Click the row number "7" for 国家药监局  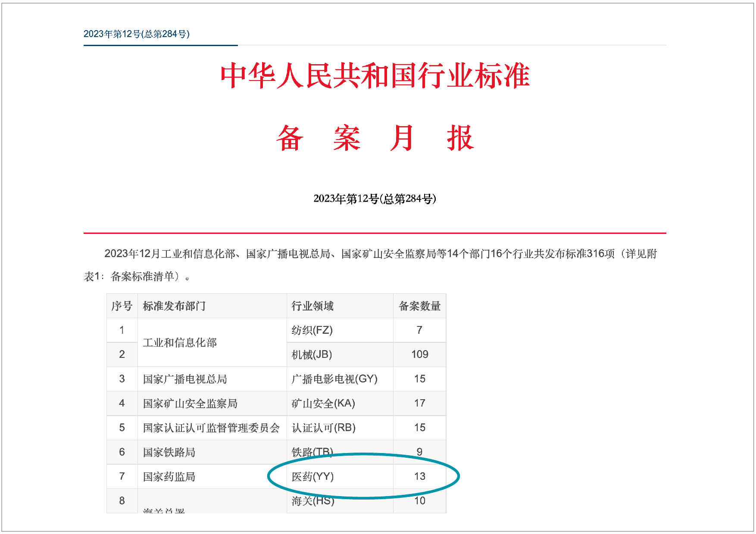coord(122,477)
